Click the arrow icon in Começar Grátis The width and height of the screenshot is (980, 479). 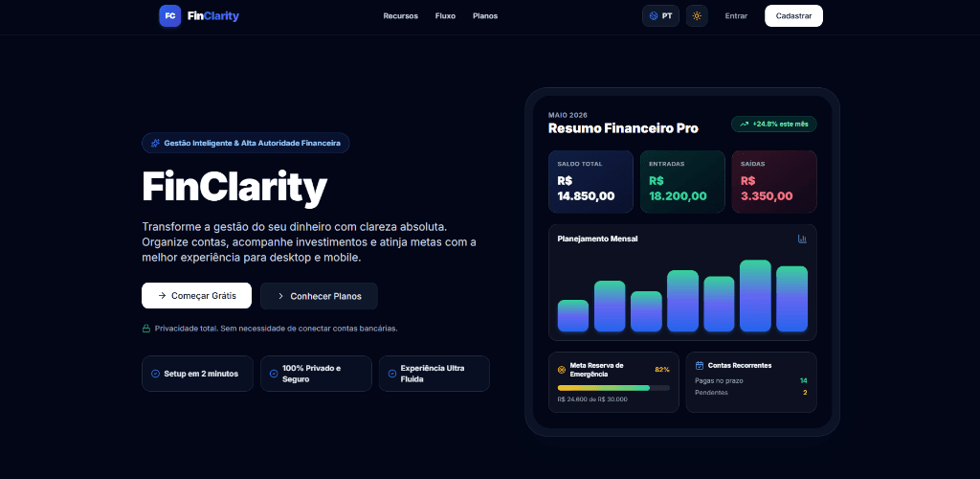[x=162, y=296]
